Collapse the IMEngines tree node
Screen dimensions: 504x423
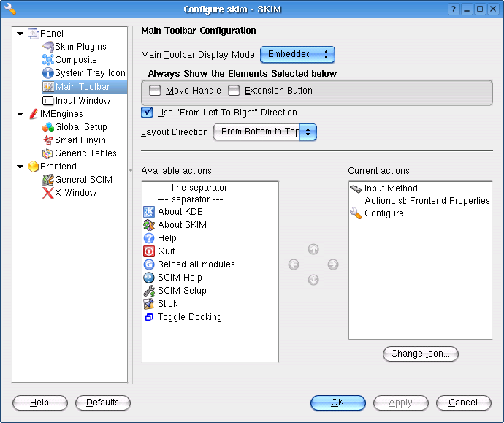[x=20, y=114]
